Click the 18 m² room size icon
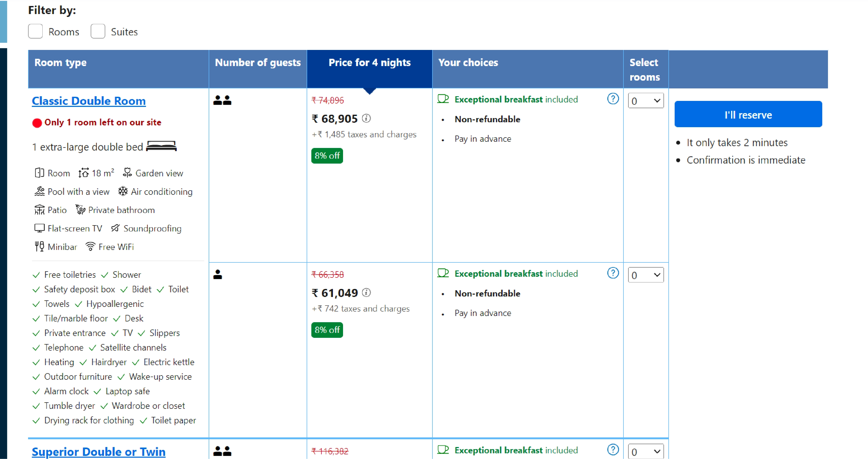 pos(84,173)
